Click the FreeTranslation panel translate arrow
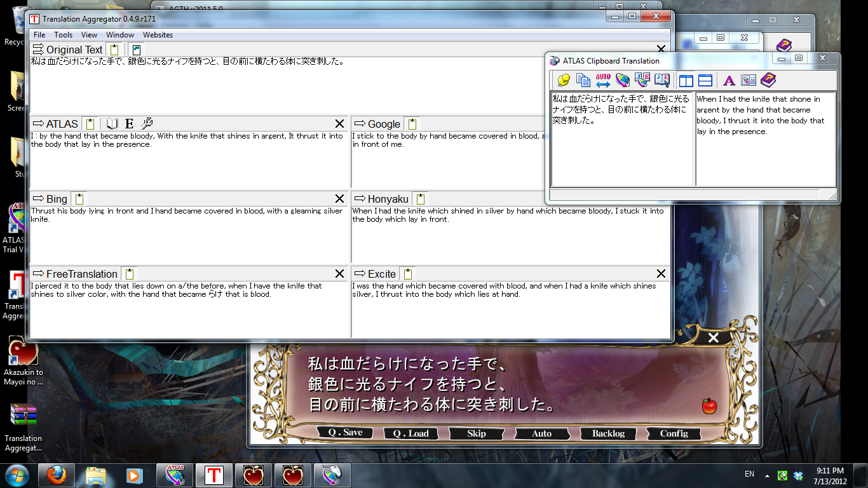This screenshot has width=868, height=488. 37,273
